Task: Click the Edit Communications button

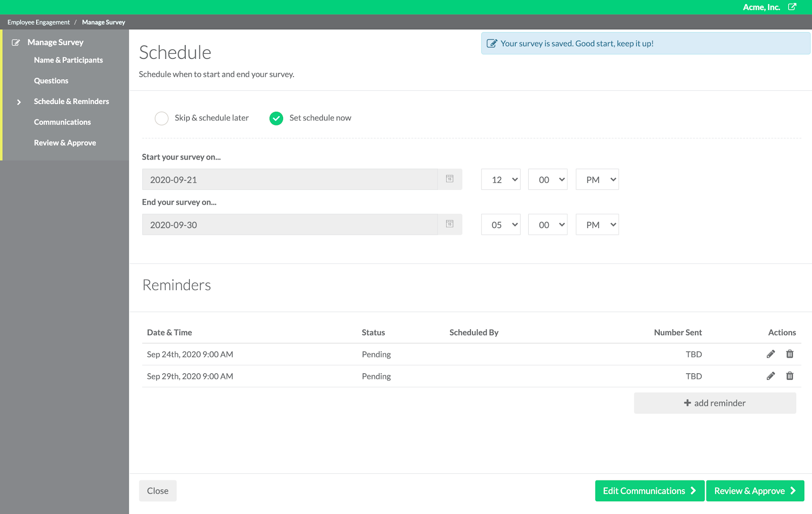Action: tap(650, 491)
